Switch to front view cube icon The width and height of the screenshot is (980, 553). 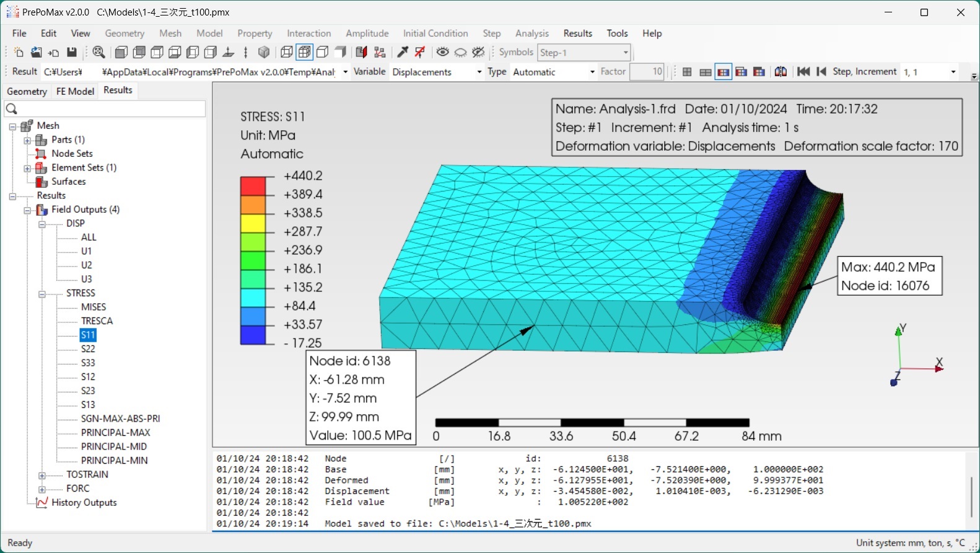121,53
